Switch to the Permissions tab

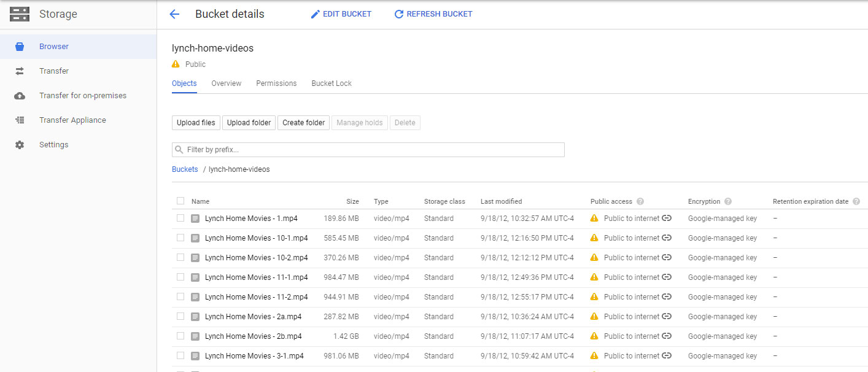pos(276,83)
